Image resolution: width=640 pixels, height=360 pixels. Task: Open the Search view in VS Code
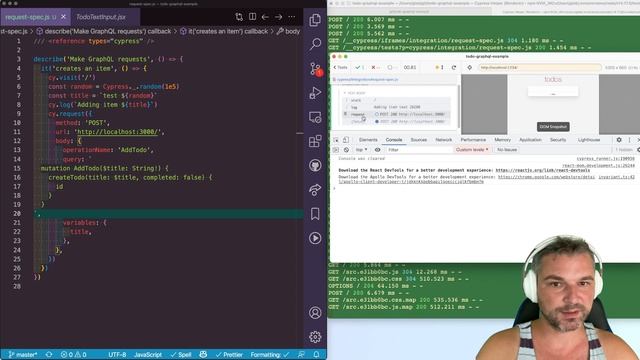pyautogui.click(x=315, y=44)
